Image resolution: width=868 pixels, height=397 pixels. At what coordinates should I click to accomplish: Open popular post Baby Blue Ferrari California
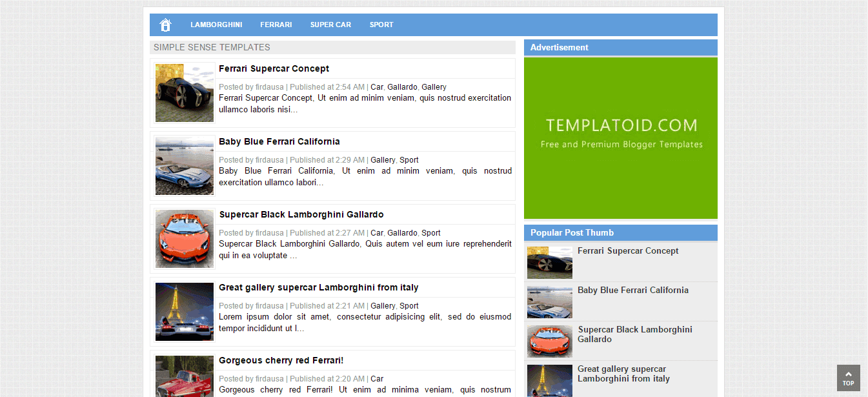pos(633,290)
